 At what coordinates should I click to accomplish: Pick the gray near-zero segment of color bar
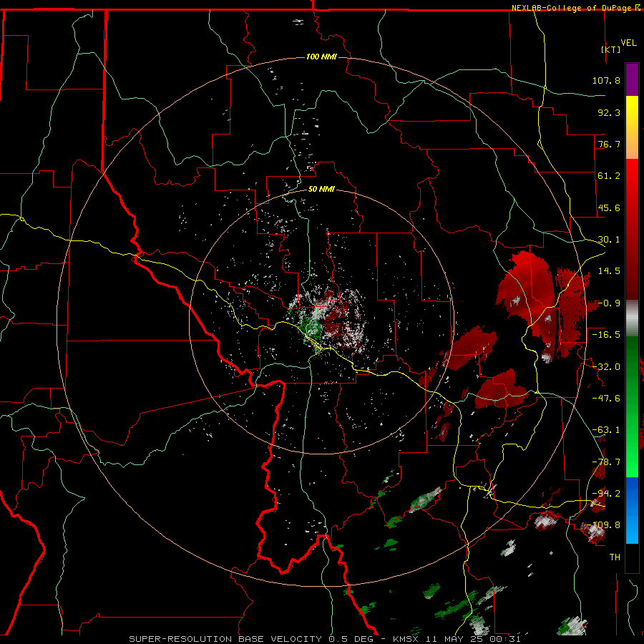(x=632, y=318)
